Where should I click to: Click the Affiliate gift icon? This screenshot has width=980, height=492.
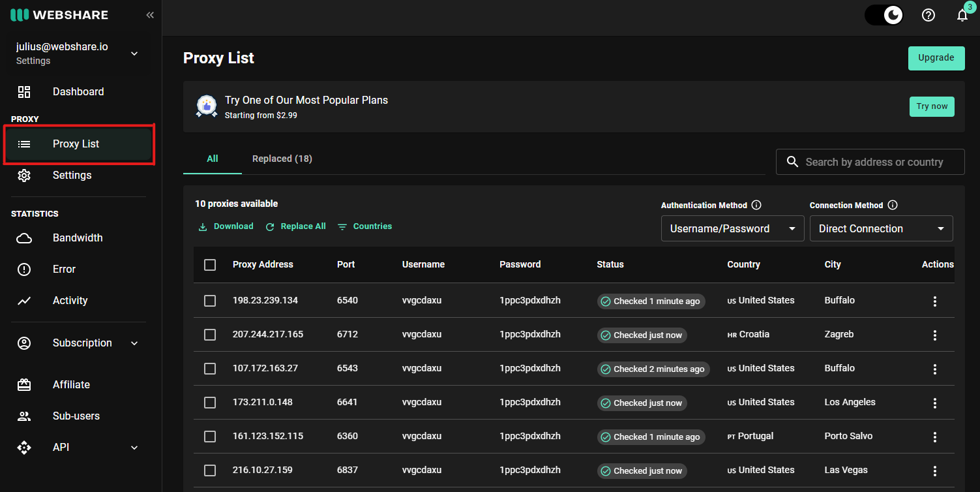[24, 385]
